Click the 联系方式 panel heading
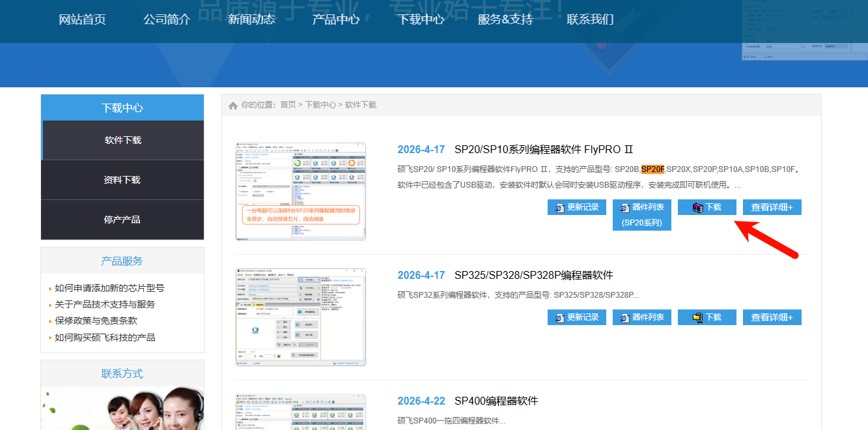 point(122,373)
